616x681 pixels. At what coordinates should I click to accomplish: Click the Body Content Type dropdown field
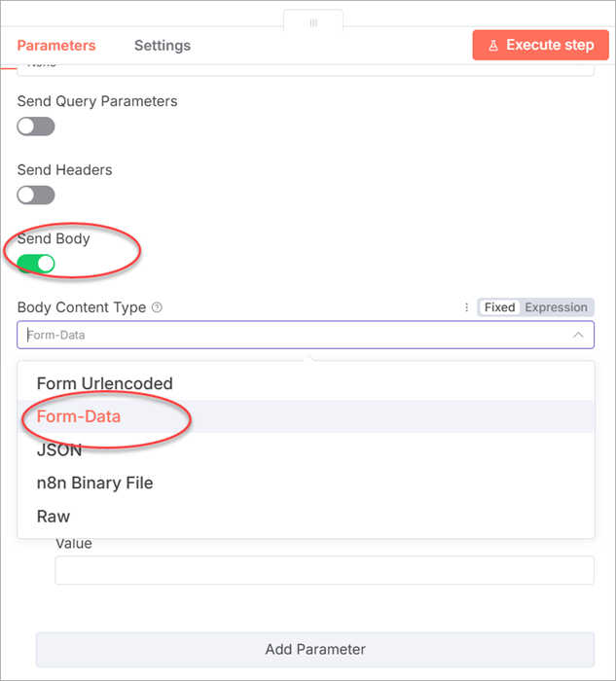[x=292, y=335]
